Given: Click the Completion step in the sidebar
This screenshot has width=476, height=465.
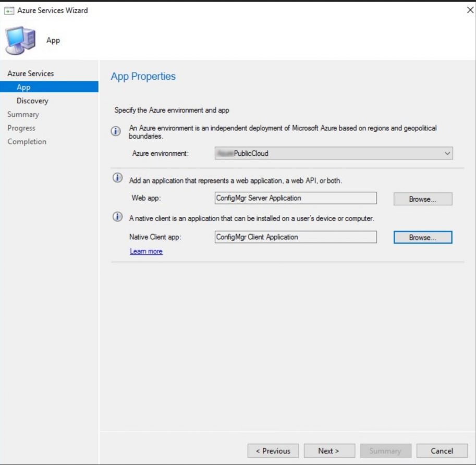Looking at the screenshot, I should coord(27,141).
